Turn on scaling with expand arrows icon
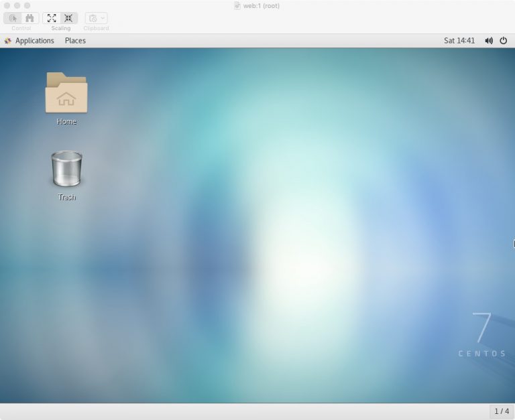515x420 pixels. (x=52, y=18)
